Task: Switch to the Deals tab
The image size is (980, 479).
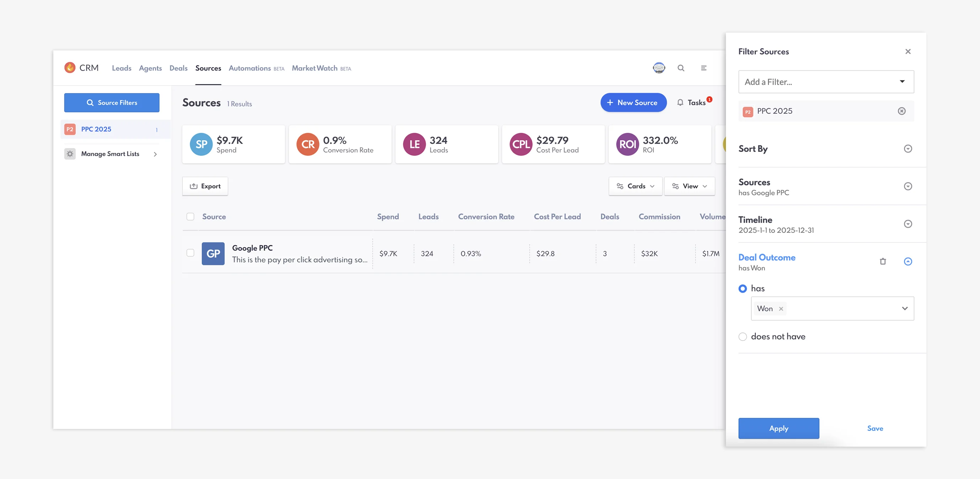Action: [x=178, y=68]
